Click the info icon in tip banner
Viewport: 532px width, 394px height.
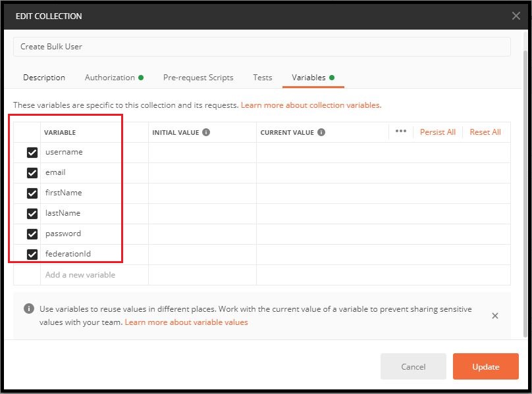(29, 308)
